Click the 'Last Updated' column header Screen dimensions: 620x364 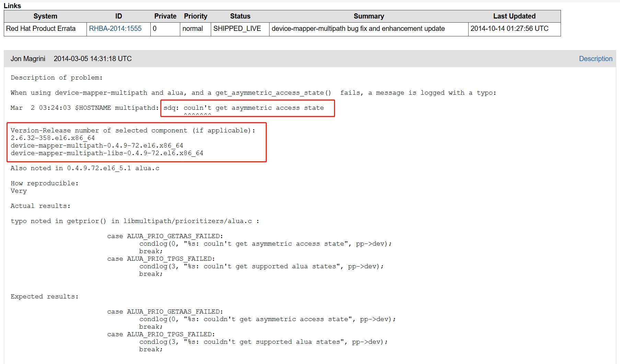tap(514, 16)
